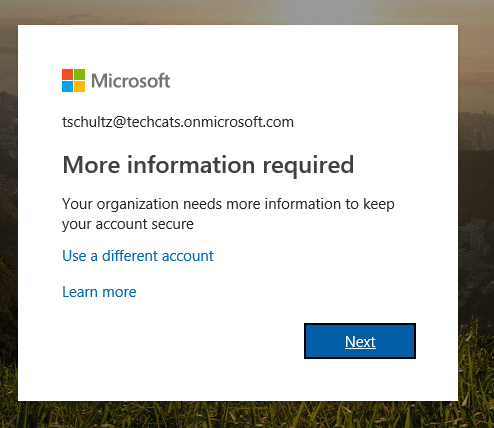Click the word required in the heading
Screen dimensions: 494x428
[x=308, y=165]
